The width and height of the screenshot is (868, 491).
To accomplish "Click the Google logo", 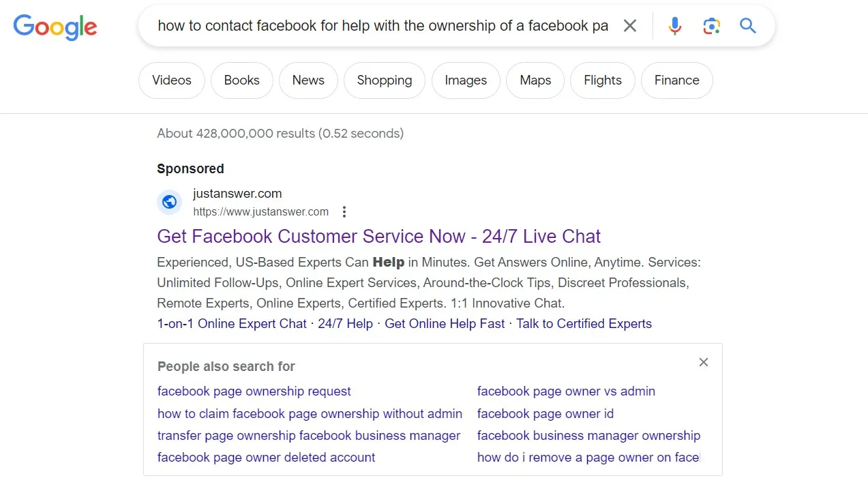I will [55, 27].
